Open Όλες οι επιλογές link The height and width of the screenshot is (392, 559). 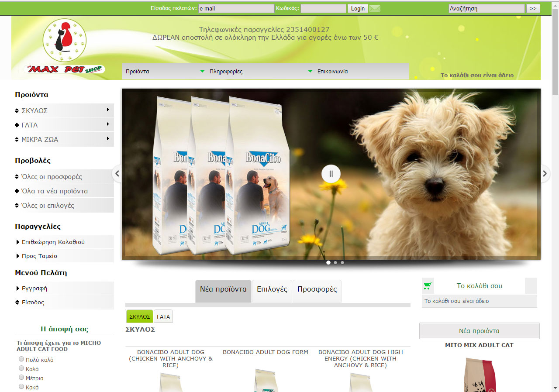pyautogui.click(x=48, y=205)
